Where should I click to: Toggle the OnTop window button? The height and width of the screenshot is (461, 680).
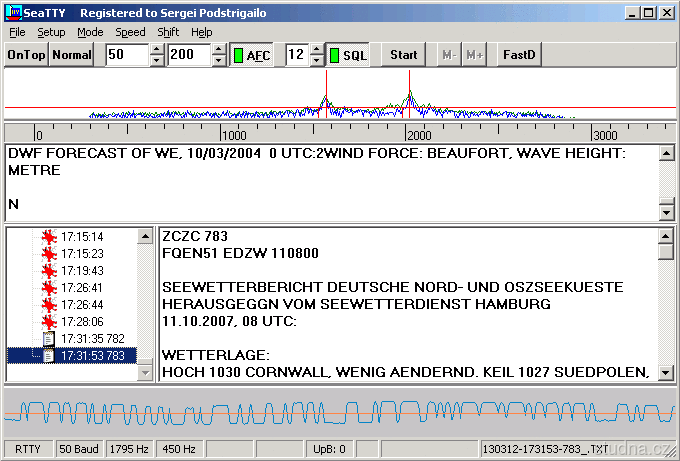26,55
